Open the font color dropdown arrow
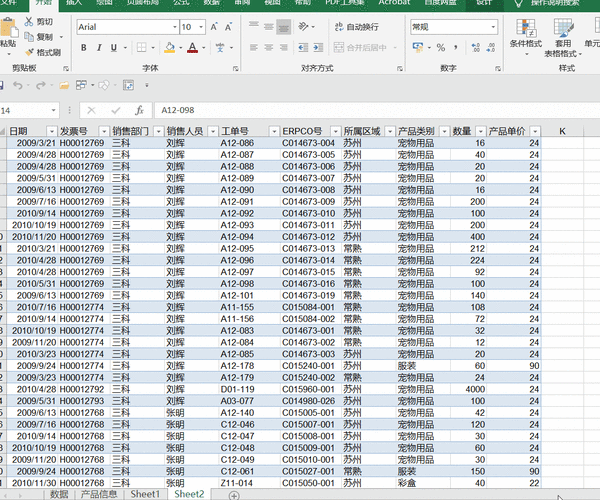Screen dimensions: 600x500 (x=204, y=48)
